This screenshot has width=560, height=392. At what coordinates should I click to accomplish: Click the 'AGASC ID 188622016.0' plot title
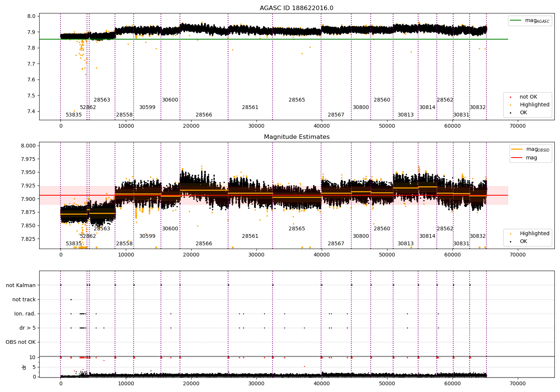tap(296, 8)
